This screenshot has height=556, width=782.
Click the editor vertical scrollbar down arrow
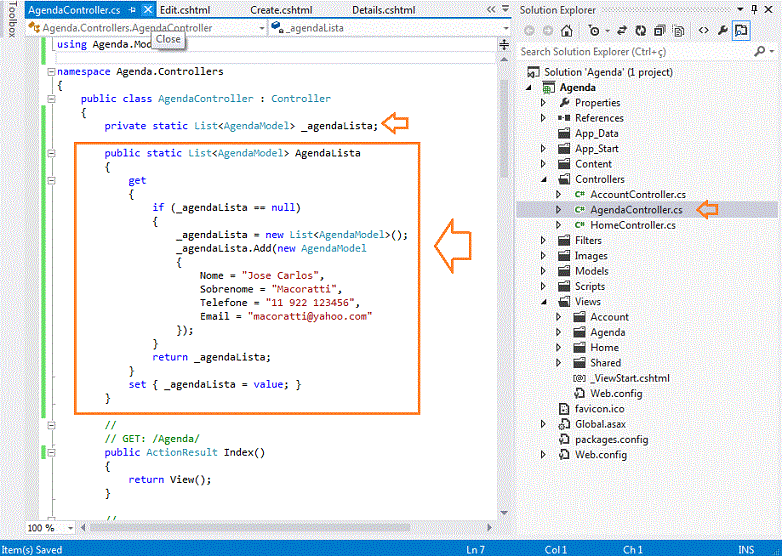[504, 513]
